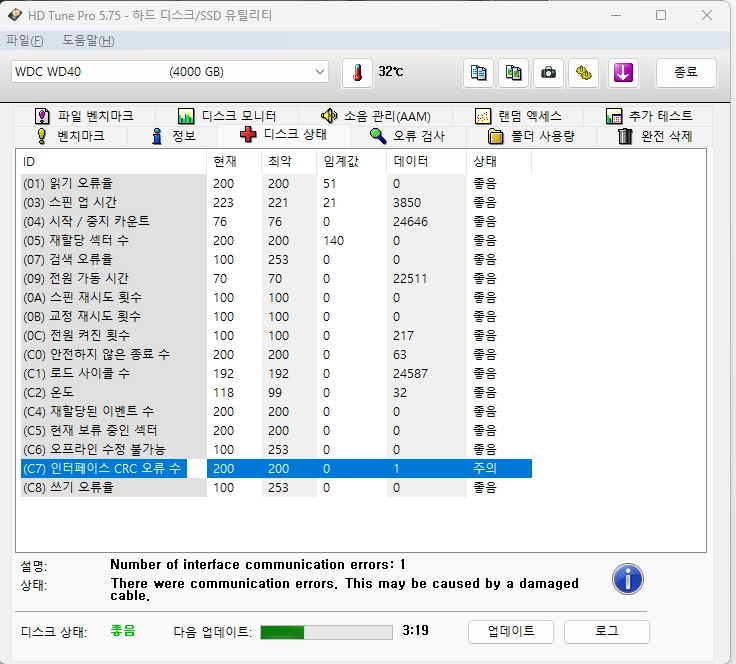Click the purple download arrow icon
Image resolution: width=736 pixels, height=664 pixels.
click(x=623, y=73)
